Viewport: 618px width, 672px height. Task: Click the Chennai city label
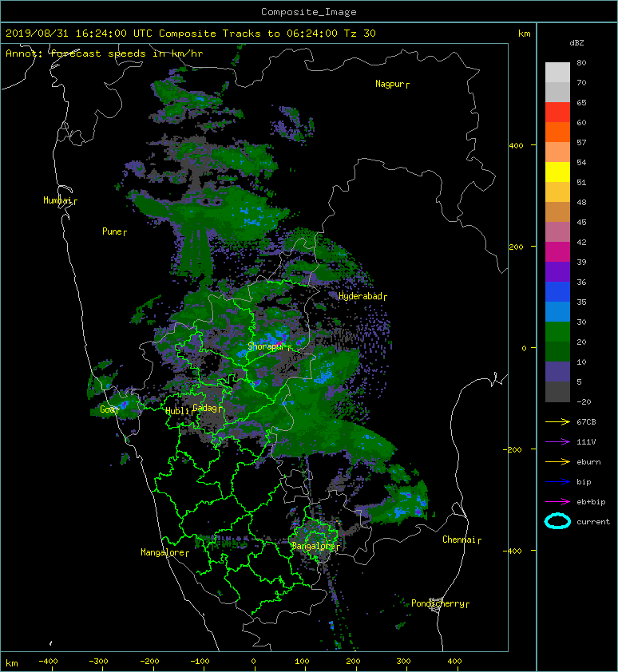click(462, 540)
